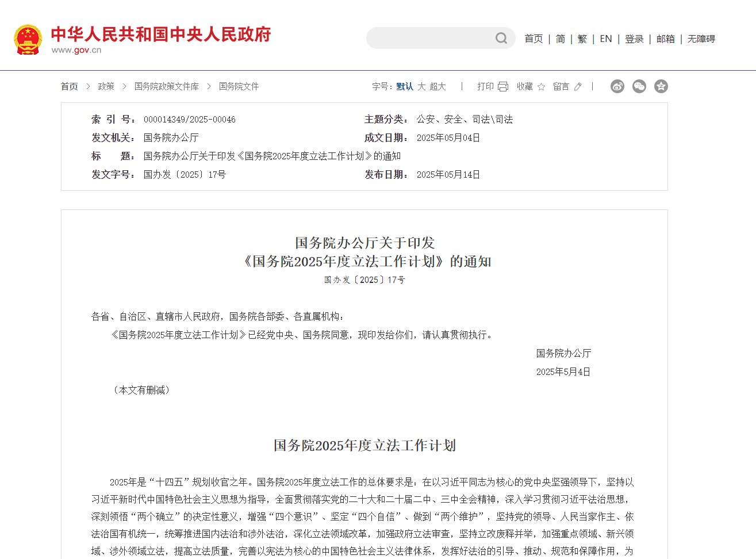Click the star-circle share icon

tap(661, 86)
